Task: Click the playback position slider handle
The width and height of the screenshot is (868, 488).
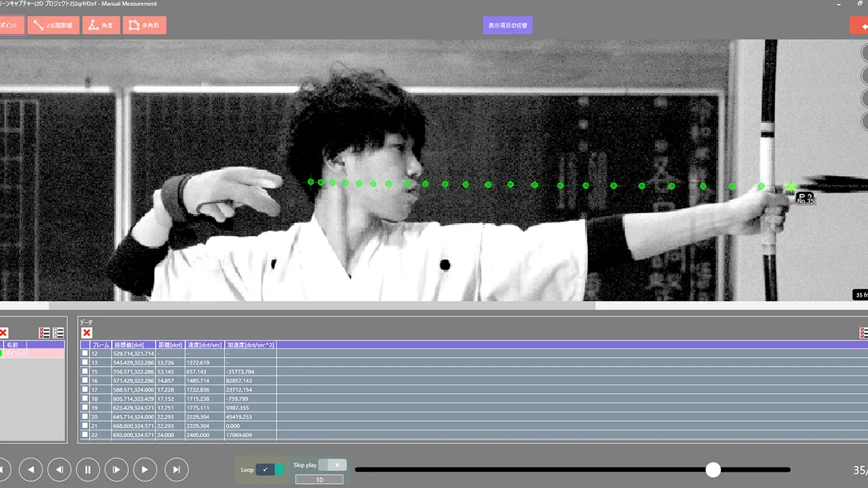Action: point(713,470)
